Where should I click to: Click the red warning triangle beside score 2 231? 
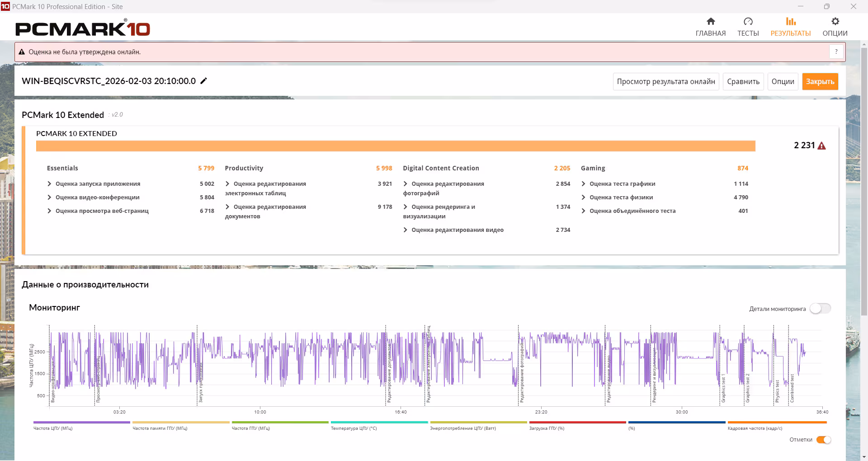[x=821, y=146]
